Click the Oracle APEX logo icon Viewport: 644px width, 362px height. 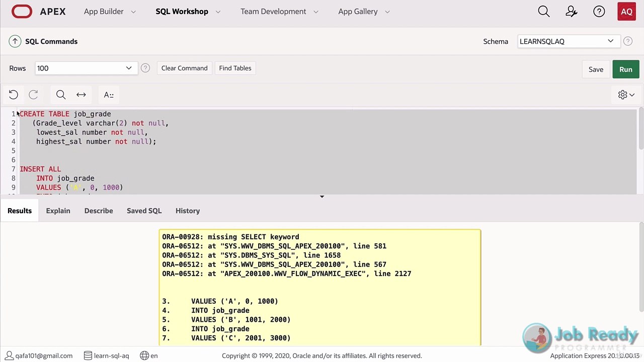22,11
